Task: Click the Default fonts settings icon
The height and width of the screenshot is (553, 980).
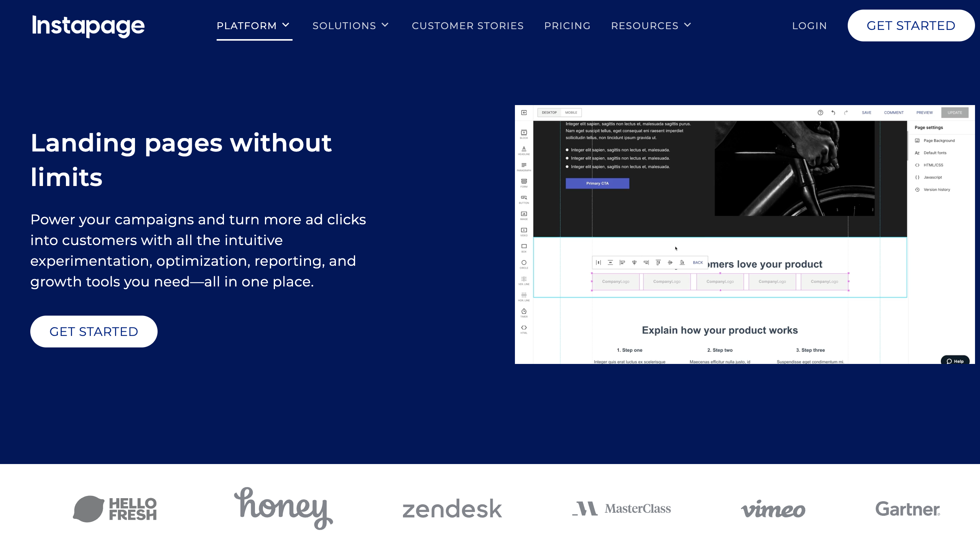Action: pyautogui.click(x=918, y=153)
